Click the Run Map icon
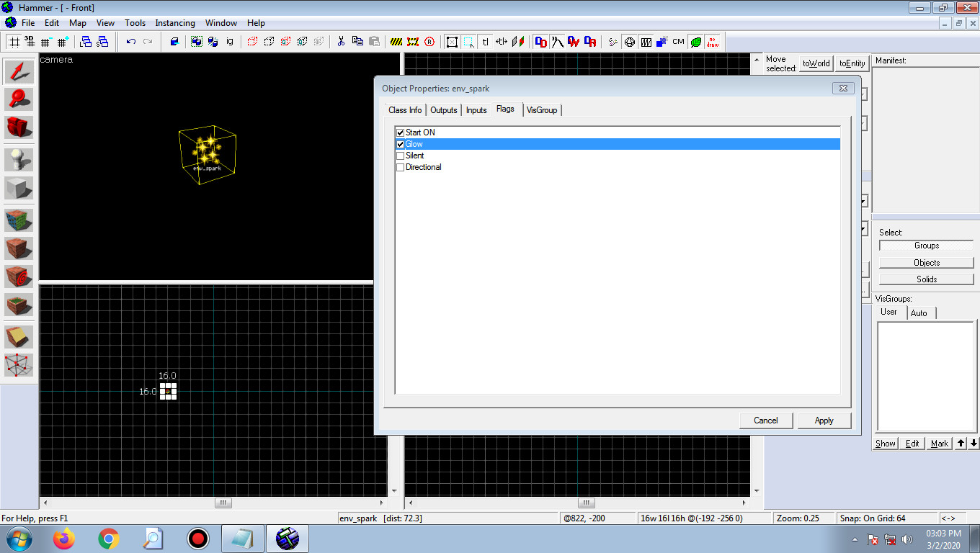980x553 pixels. coord(429,41)
